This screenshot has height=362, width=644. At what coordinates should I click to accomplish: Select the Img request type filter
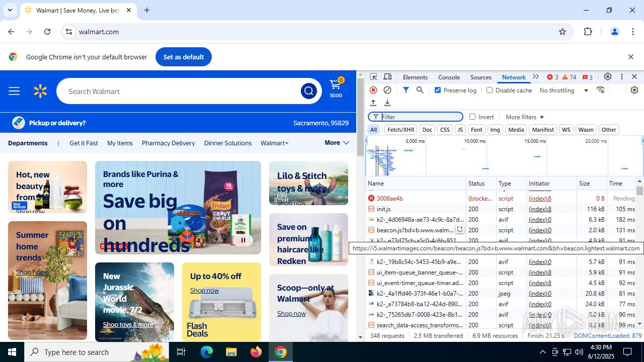pyautogui.click(x=495, y=130)
